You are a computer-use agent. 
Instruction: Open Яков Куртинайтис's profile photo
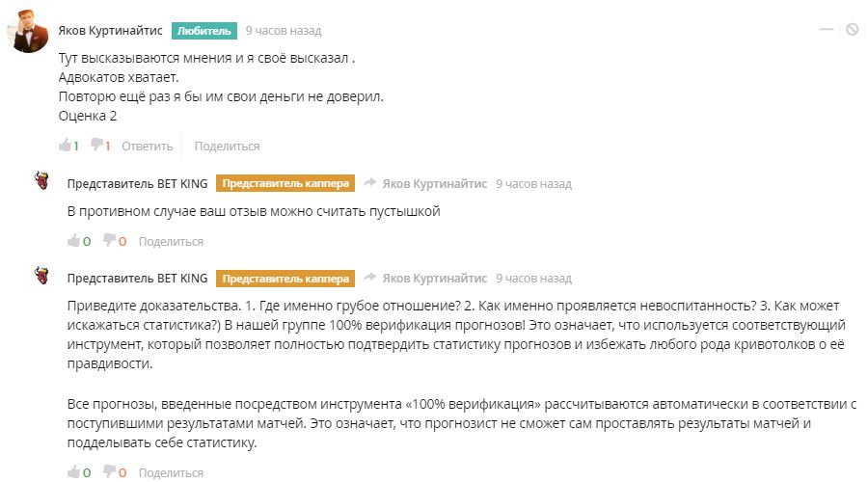(x=29, y=33)
